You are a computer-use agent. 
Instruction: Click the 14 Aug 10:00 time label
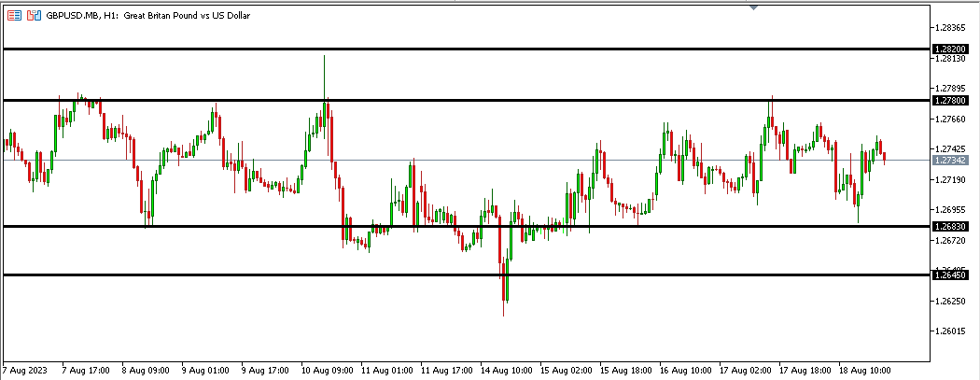[x=507, y=370]
